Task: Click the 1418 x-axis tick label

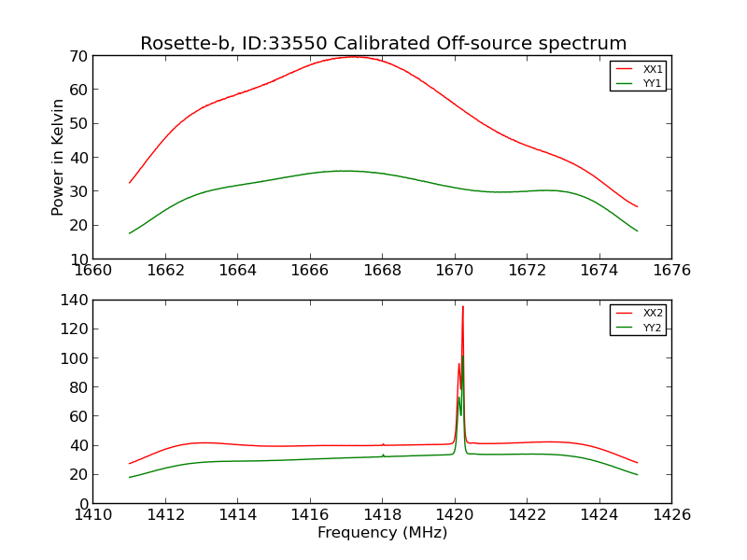Action: tap(383, 515)
